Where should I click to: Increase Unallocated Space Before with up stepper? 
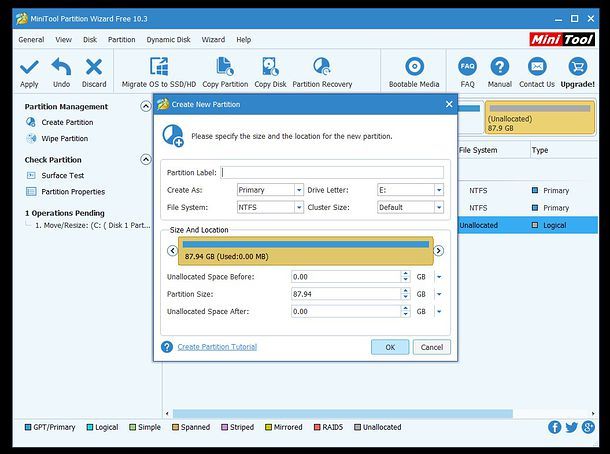click(x=405, y=274)
